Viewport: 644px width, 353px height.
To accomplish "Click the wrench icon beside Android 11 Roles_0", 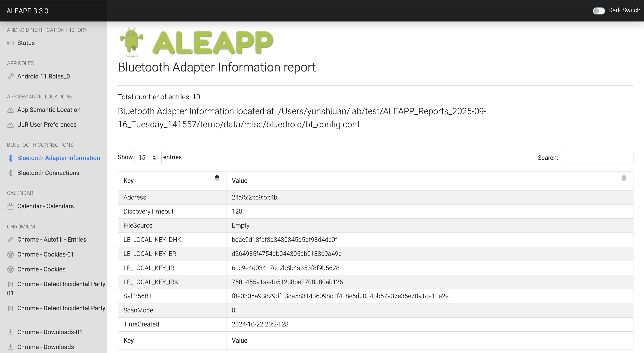I will [x=11, y=76].
